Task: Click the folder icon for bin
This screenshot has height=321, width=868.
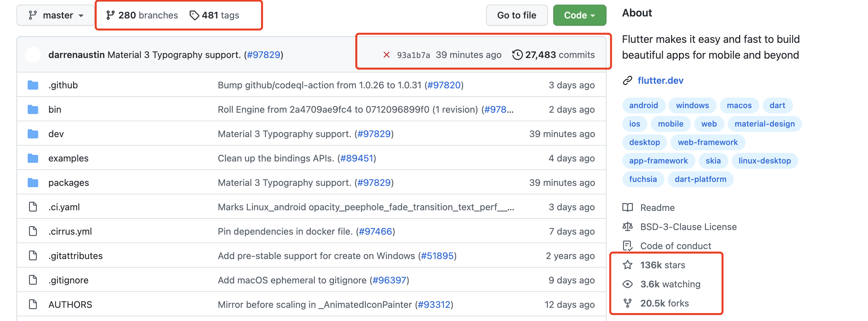Action: tap(33, 109)
